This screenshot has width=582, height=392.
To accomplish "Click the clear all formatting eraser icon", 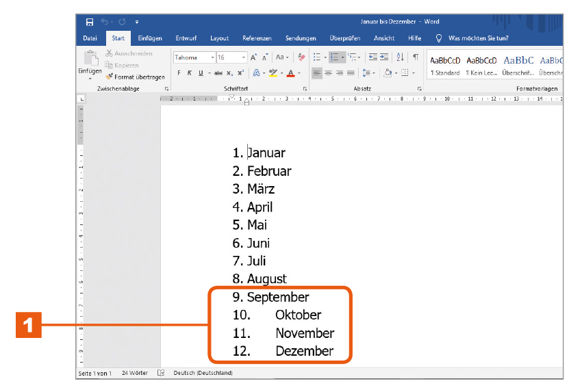I will click(x=301, y=57).
